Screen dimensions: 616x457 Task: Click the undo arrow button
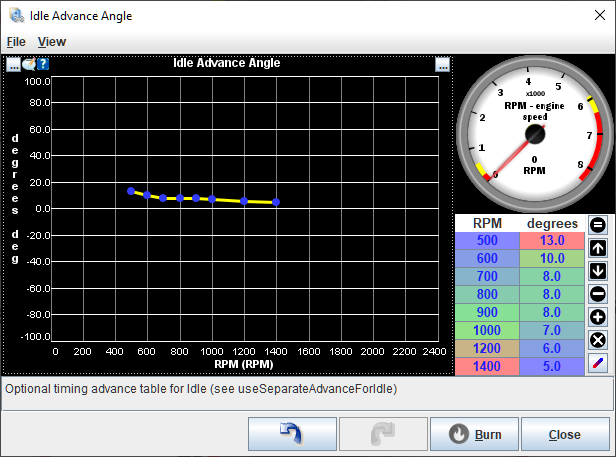coord(294,435)
